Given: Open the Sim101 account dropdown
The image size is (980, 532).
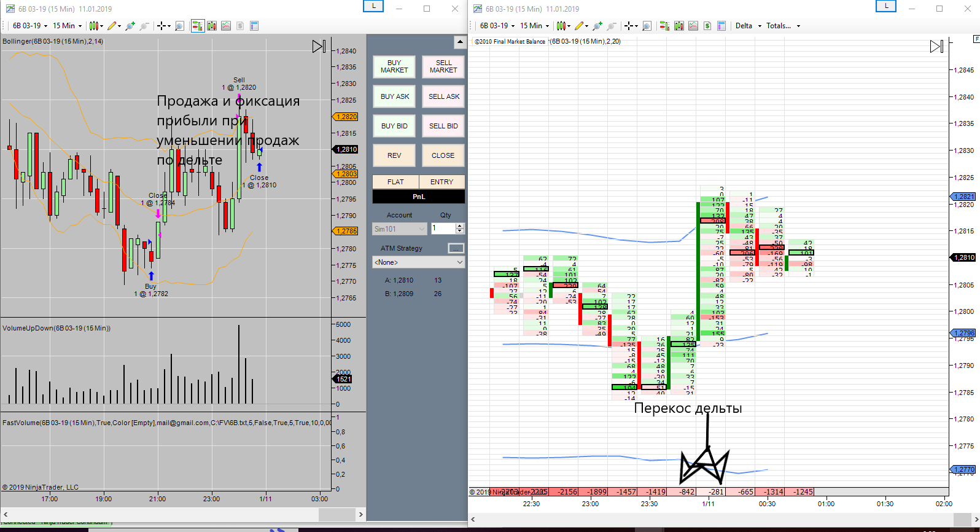Looking at the screenshot, I should [400, 229].
